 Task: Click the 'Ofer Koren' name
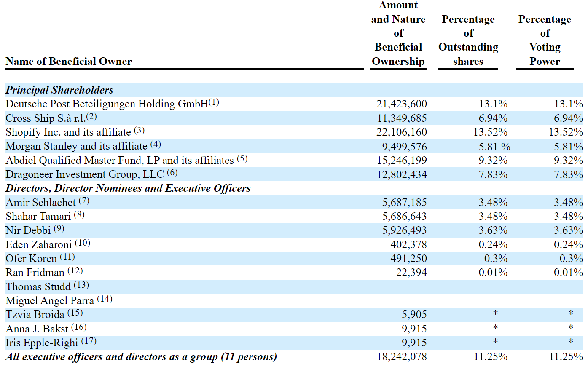click(x=31, y=259)
